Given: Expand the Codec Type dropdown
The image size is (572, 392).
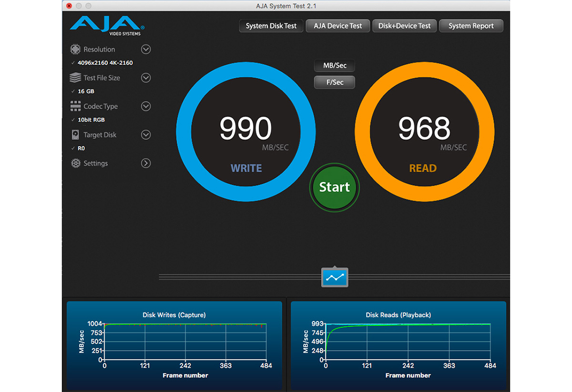Looking at the screenshot, I should click(146, 106).
